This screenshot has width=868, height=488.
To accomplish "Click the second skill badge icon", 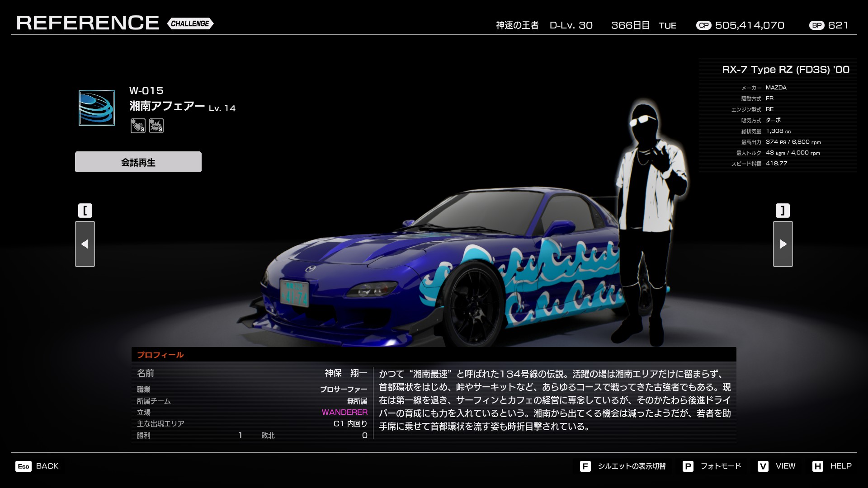I will pyautogui.click(x=156, y=126).
